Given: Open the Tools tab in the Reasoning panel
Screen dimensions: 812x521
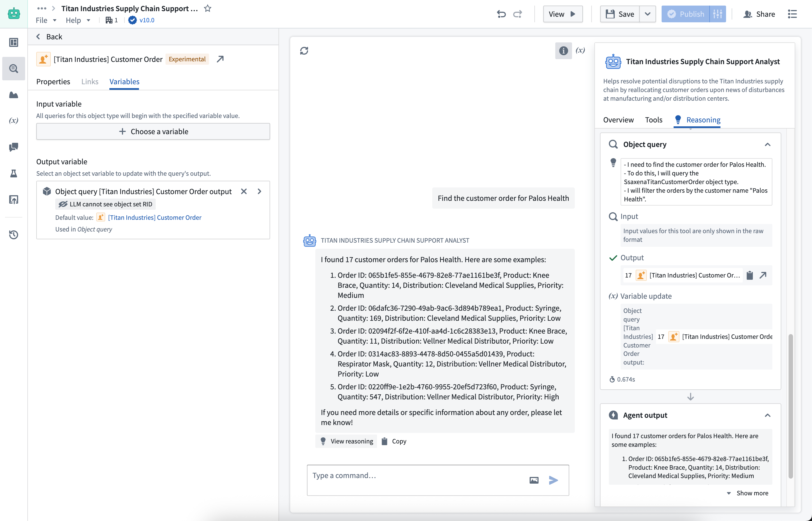Looking at the screenshot, I should click(x=654, y=120).
